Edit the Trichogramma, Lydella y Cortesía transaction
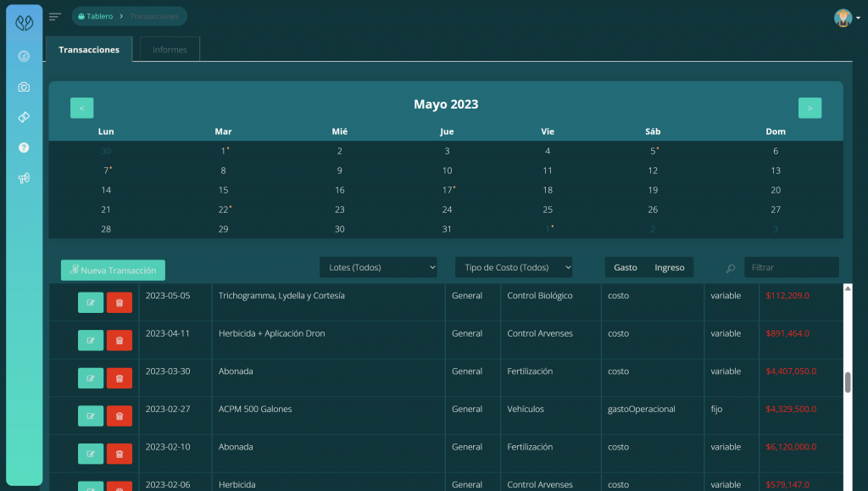Screen dimensions: 868x491 pos(90,302)
